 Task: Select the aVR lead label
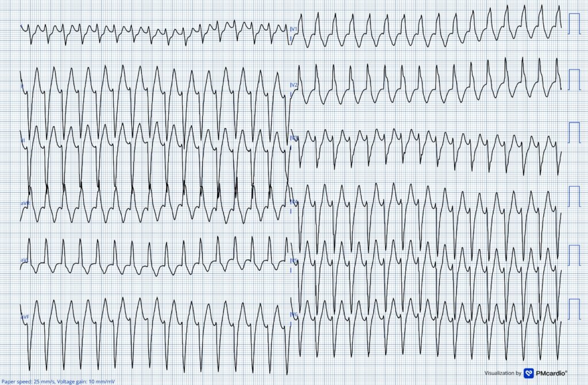25,203
